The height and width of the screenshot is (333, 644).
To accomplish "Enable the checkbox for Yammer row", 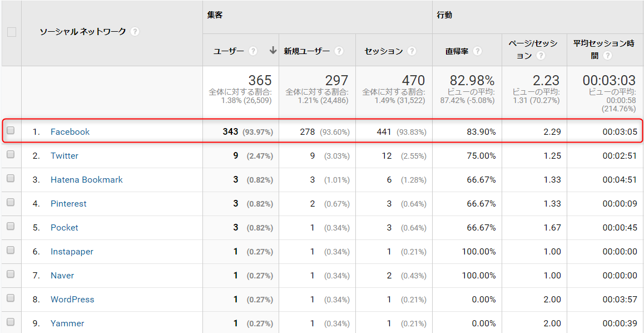I will (11, 323).
